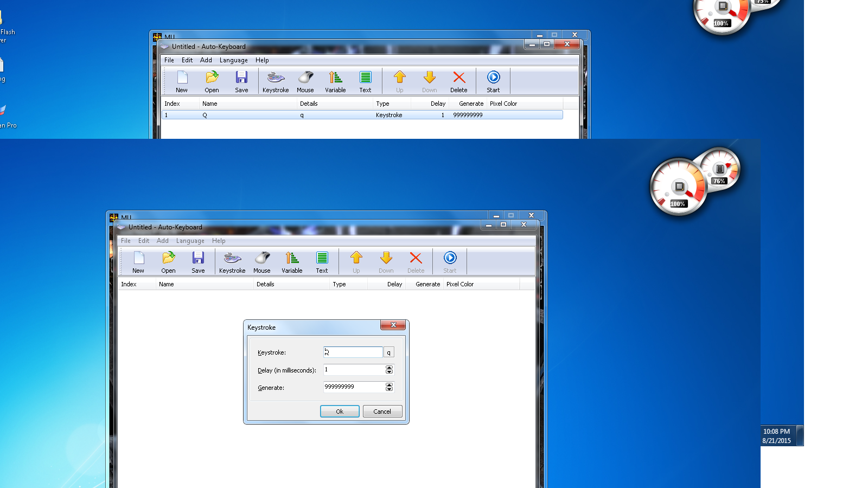Click Name column header in upper window
Viewport: 868px width, 488px height.
point(248,104)
